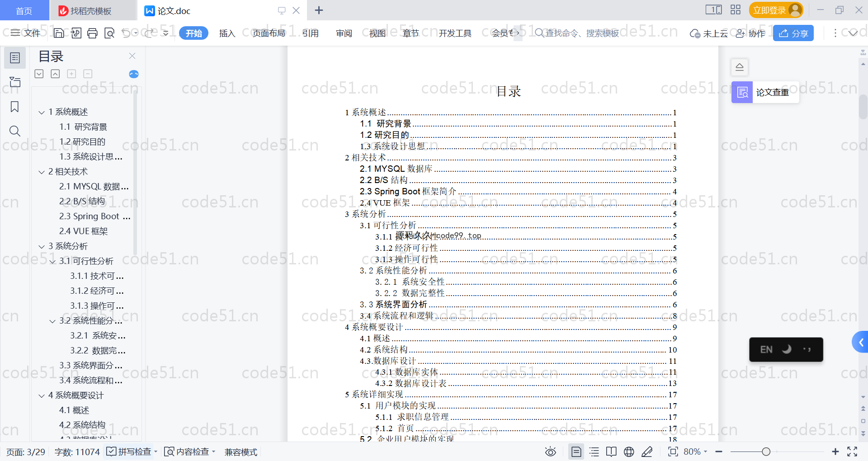Screen dimensions: 868x461
Task: Open the chapter navigation sidebar icon
Action: point(15,82)
